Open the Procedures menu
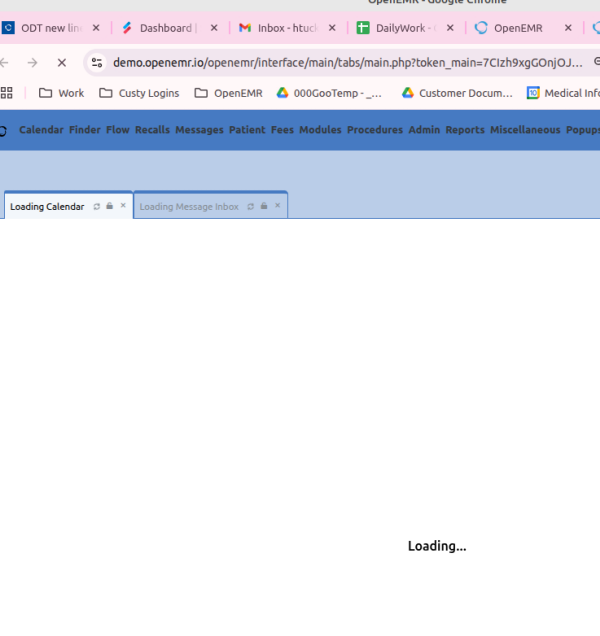This screenshot has height=636, width=600. click(375, 130)
